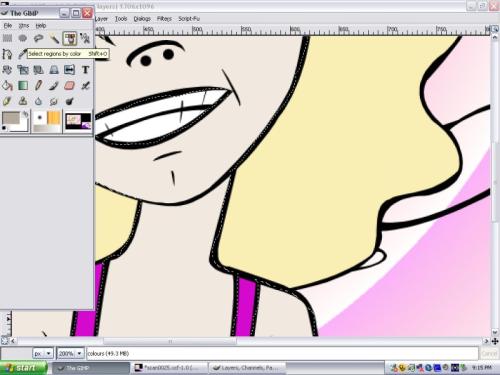Select the Paths tool
Viewport: 500px width, 375px height.
point(7,54)
